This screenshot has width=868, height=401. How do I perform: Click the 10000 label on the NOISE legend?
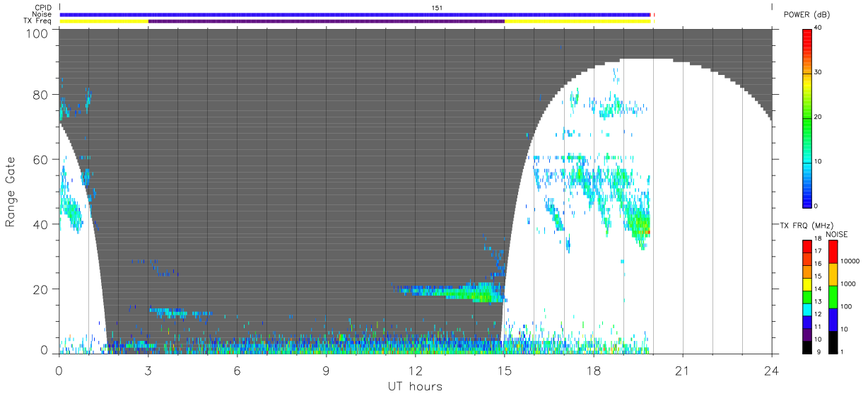(851, 261)
